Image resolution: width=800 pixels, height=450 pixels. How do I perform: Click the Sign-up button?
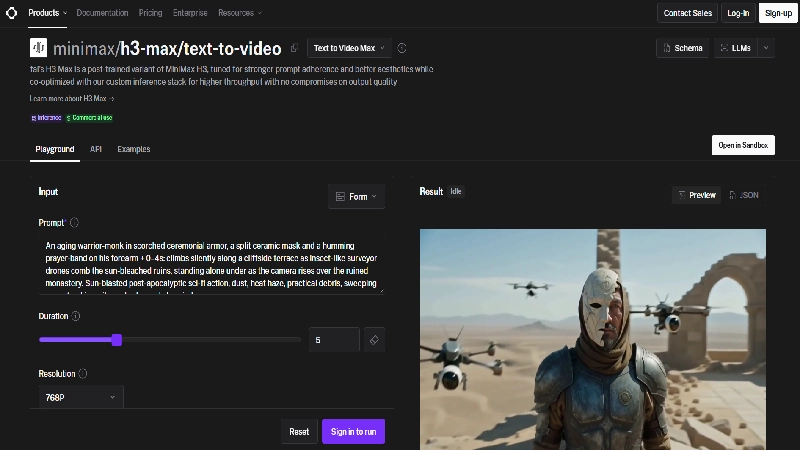click(x=778, y=13)
